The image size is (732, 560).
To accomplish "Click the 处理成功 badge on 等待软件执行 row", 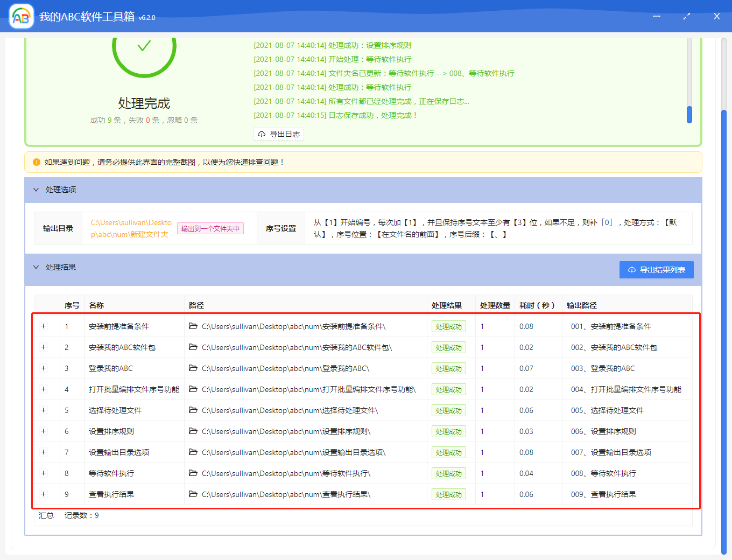I will click(x=448, y=473).
